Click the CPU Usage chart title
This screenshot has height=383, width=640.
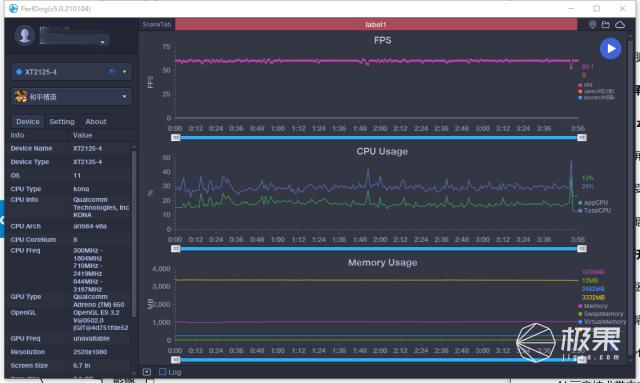(382, 151)
